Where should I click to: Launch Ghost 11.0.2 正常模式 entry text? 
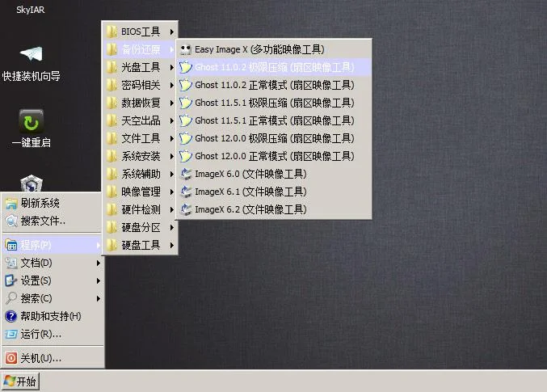coord(275,85)
